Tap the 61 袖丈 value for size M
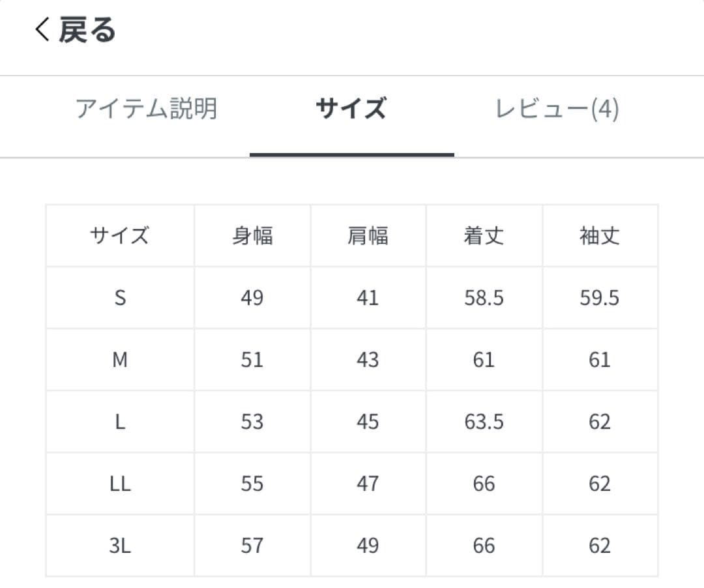704x588 pixels. [600, 359]
